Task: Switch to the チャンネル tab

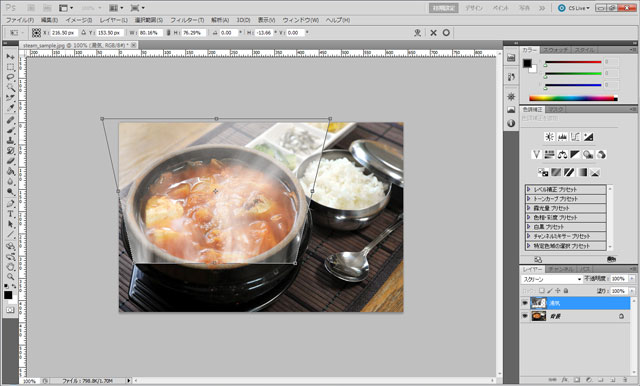Action: (560, 269)
